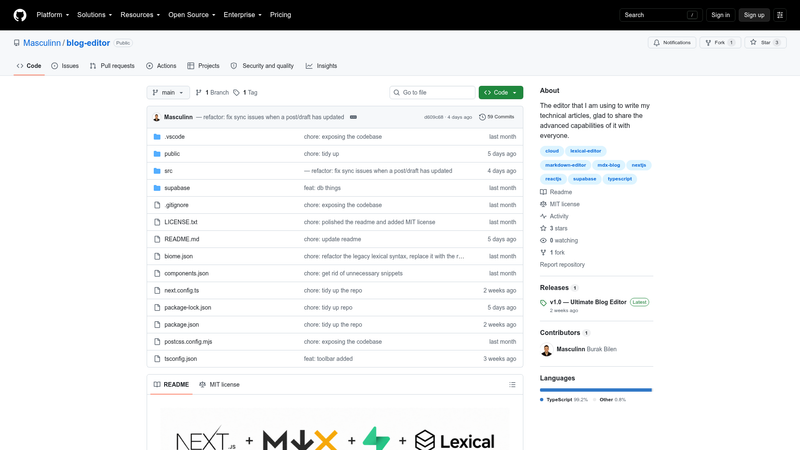
Task: Open the Security and quality tab
Action: click(x=262, y=66)
